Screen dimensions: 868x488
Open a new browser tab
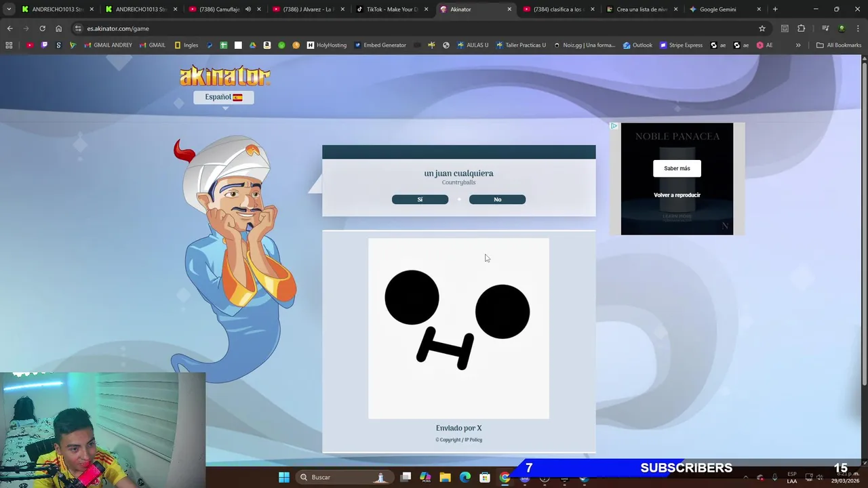pos(775,9)
